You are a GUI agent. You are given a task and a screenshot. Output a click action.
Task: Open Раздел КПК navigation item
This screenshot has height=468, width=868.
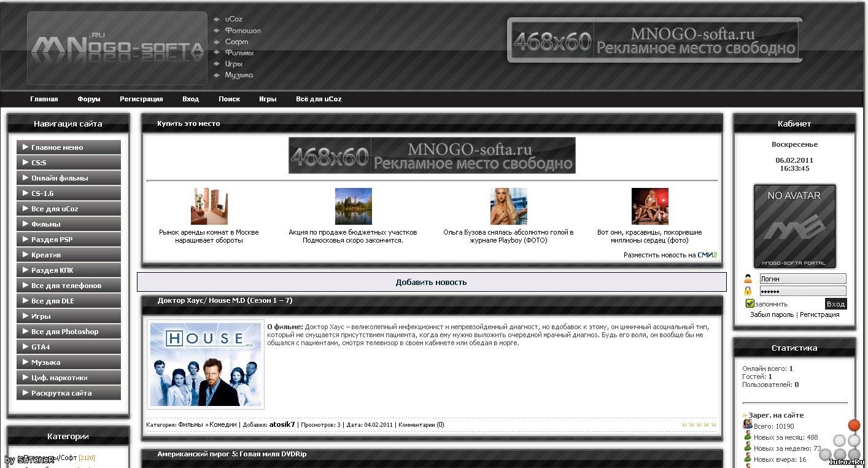69,270
